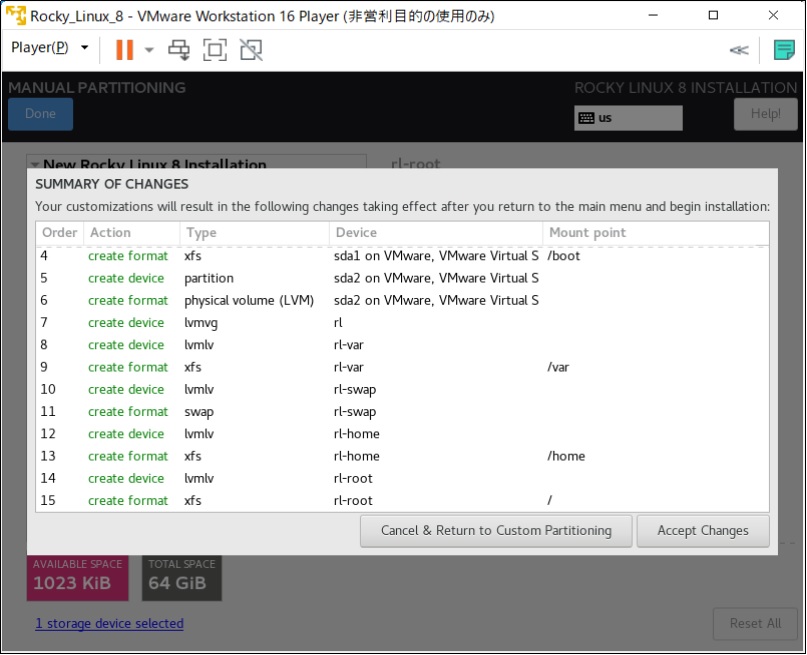Click the Reset All button

[x=755, y=623]
